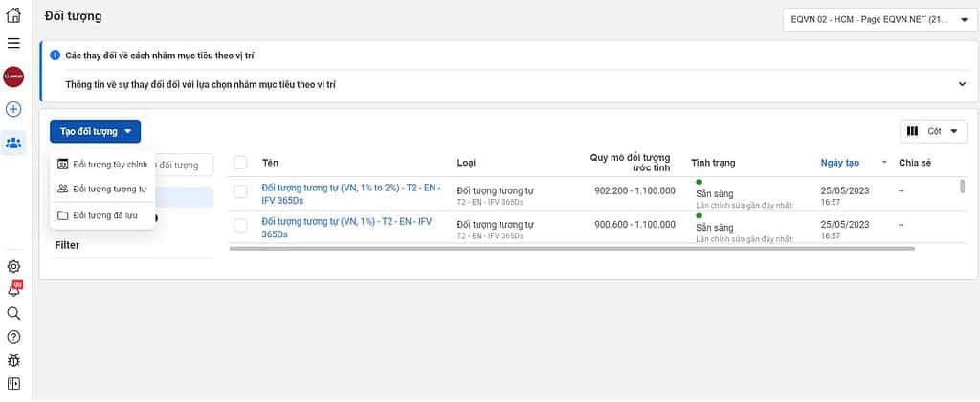Open the help question mark icon

(13, 337)
